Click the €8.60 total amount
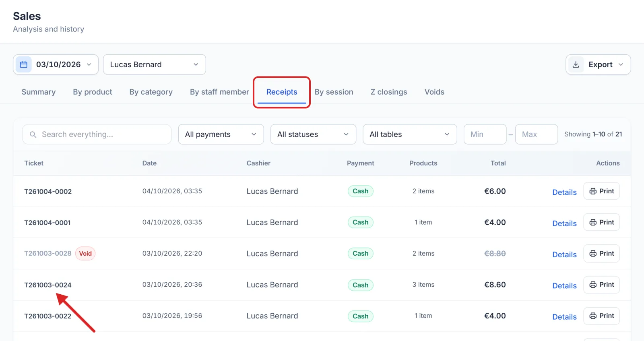Screen dimensions: 644x341 495,285
